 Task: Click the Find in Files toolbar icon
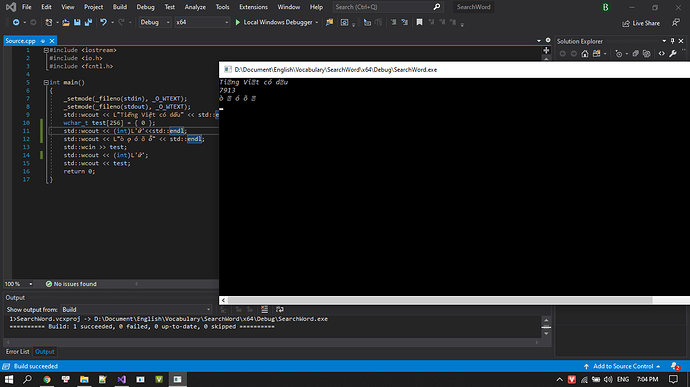click(329, 22)
